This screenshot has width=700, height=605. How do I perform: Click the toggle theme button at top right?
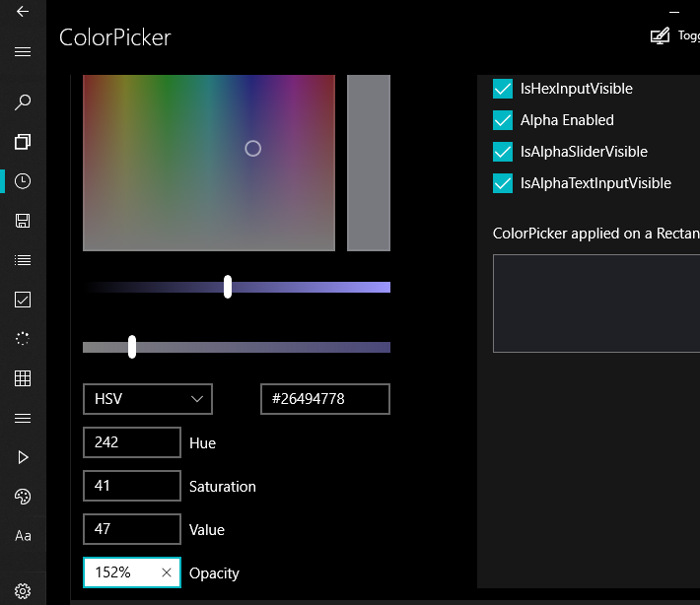click(674, 35)
